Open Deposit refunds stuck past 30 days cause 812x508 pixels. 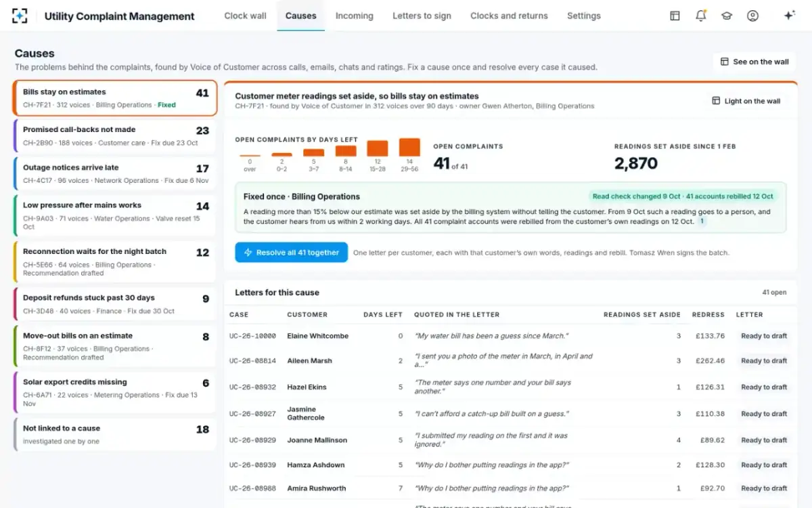click(115, 304)
